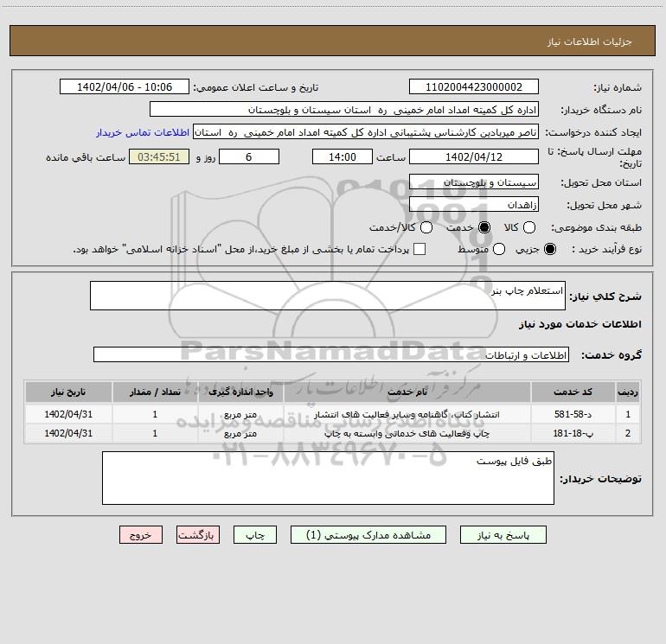Click the شماره نیاز label
The height and width of the screenshot is (644, 666).
coord(618,87)
